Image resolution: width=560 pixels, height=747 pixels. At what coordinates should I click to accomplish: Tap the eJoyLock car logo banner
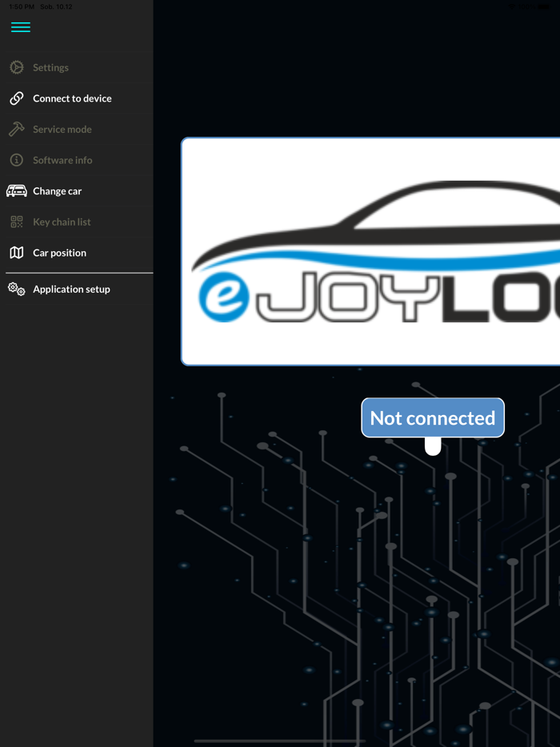370,252
